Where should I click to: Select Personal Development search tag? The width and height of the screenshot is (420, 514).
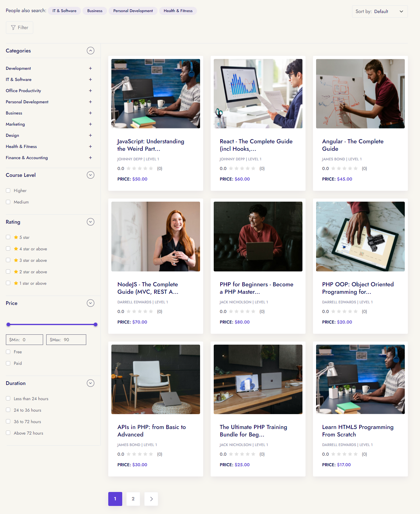(x=133, y=11)
